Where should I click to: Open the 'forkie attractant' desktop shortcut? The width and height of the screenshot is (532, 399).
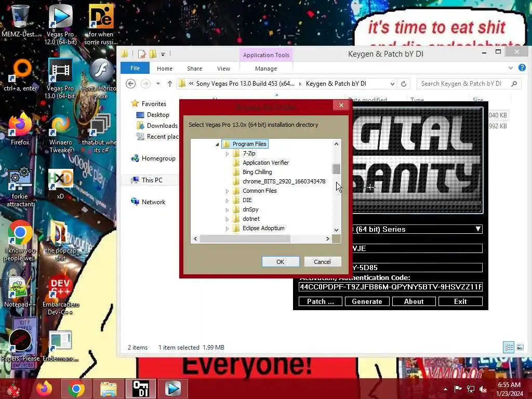tap(20, 187)
